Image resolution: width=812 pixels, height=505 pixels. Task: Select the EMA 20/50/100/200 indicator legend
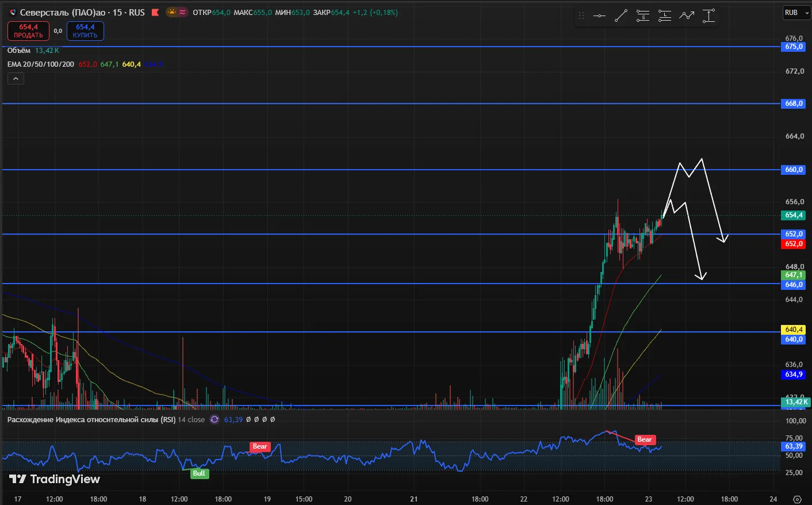click(x=41, y=64)
